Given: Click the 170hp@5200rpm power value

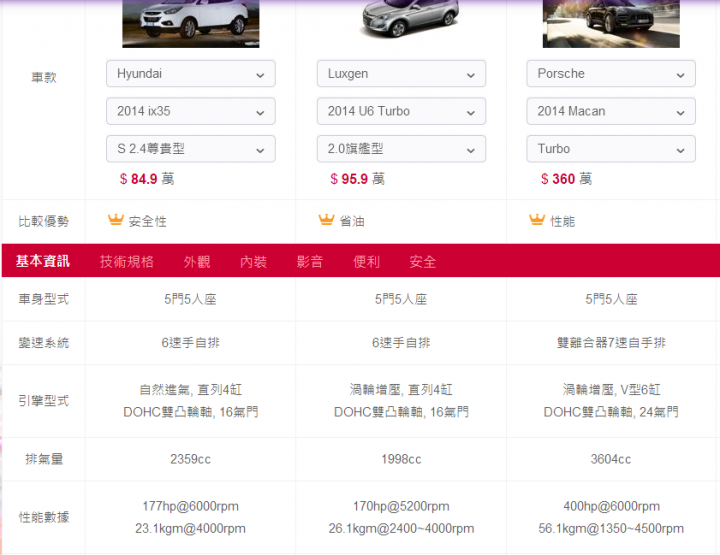Looking at the screenshot, I should click(401, 506).
